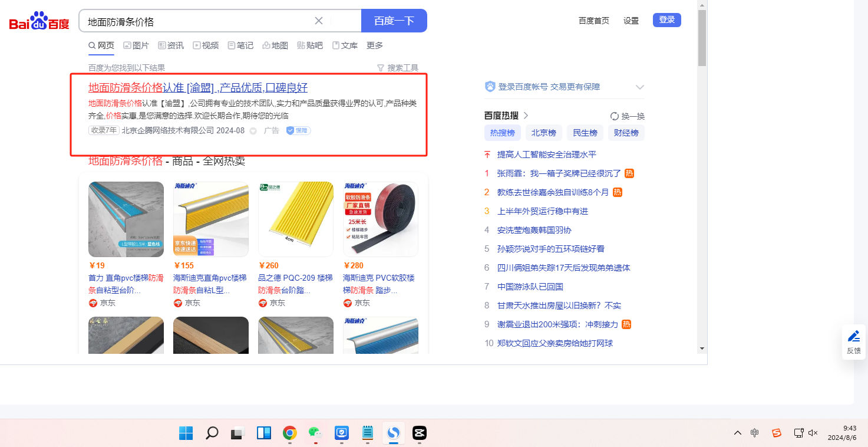Open headline 安洗莹炮轰韩国羽协
The image size is (868, 447).
(x=534, y=230)
